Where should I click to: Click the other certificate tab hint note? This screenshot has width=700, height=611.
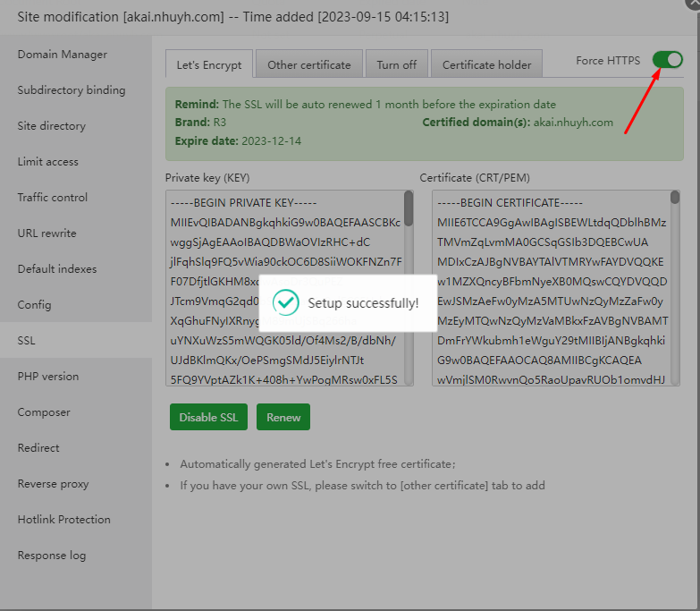[362, 486]
